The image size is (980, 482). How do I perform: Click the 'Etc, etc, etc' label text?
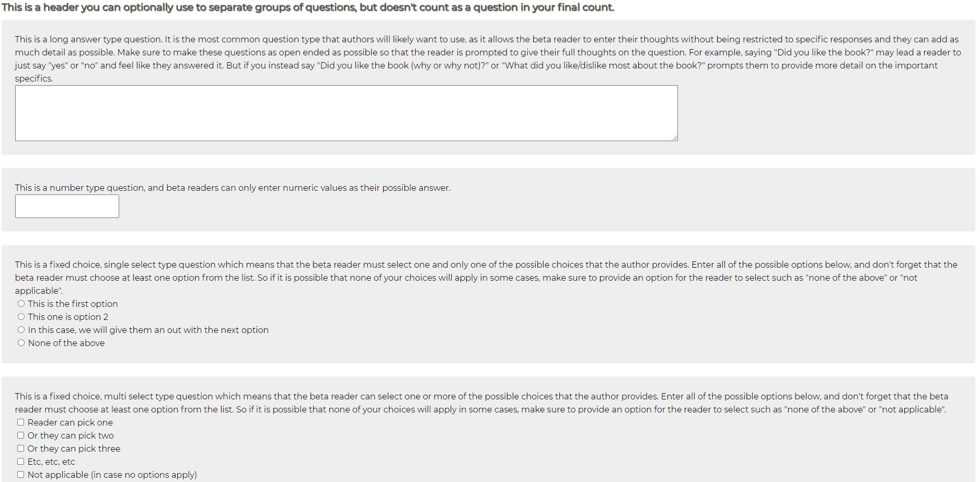click(51, 462)
